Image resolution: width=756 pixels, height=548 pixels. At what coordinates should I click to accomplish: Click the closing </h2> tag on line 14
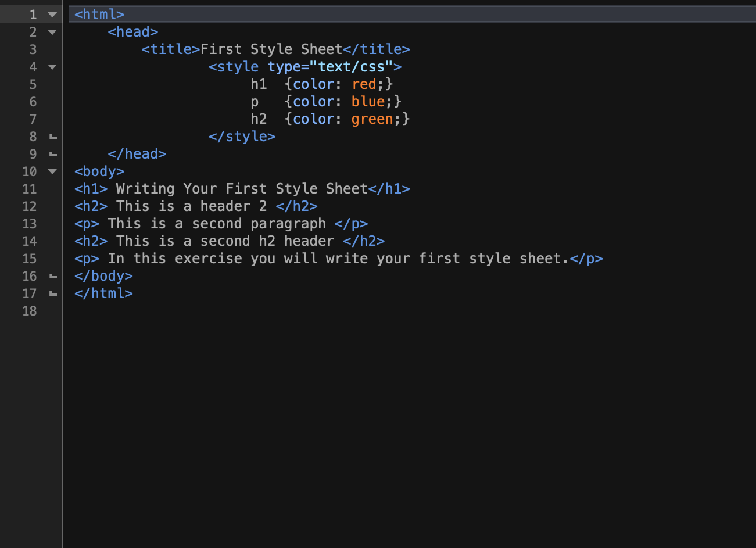(x=364, y=241)
